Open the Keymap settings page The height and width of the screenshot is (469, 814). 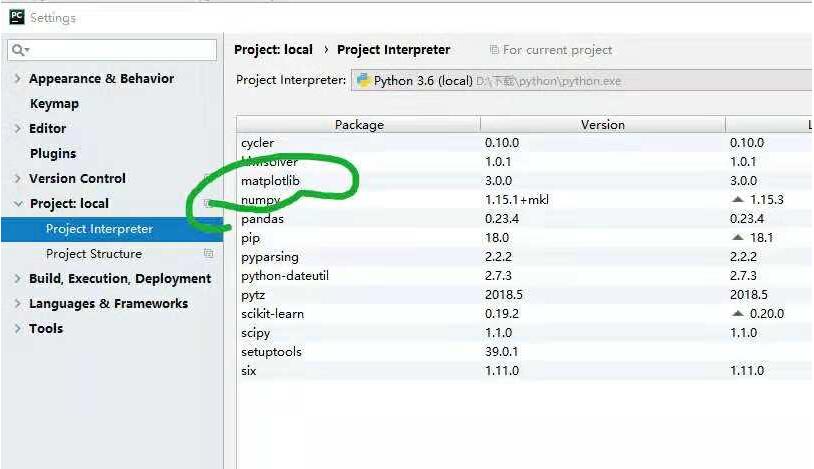coord(54,103)
